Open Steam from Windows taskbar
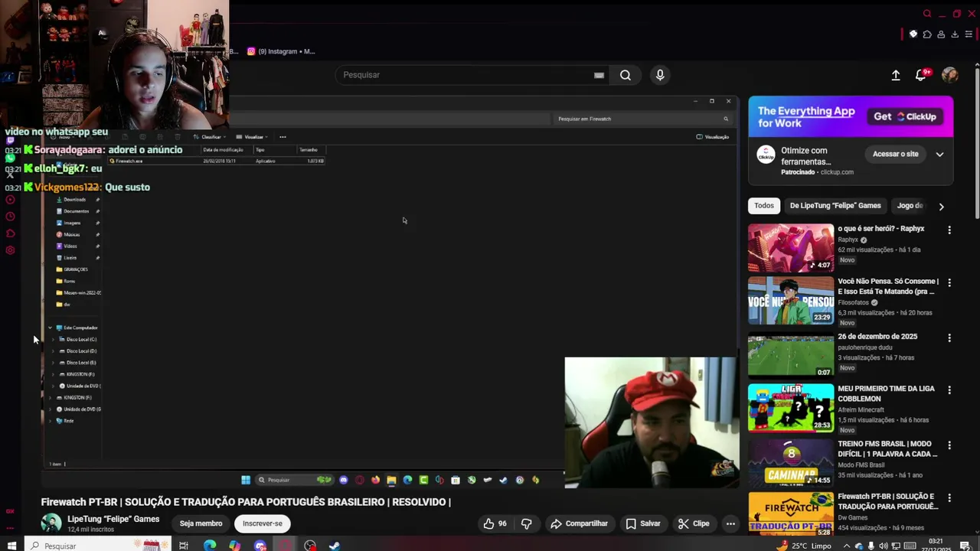This screenshot has height=551, width=980. pyautogui.click(x=335, y=546)
